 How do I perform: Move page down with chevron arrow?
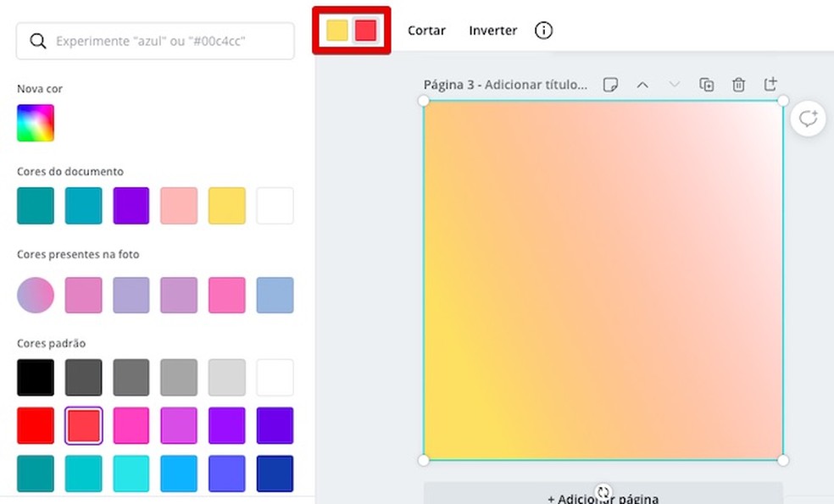[x=675, y=85]
